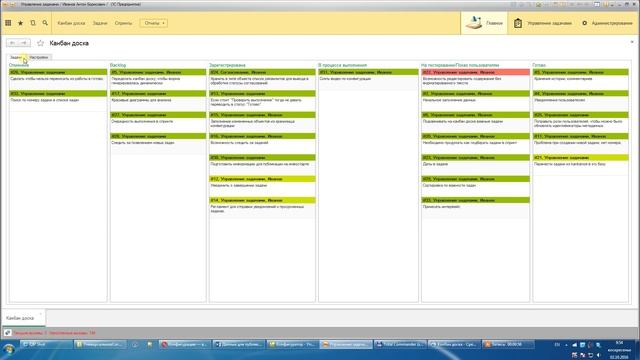Add Канбан доска to favorites with the star

pos(40,43)
